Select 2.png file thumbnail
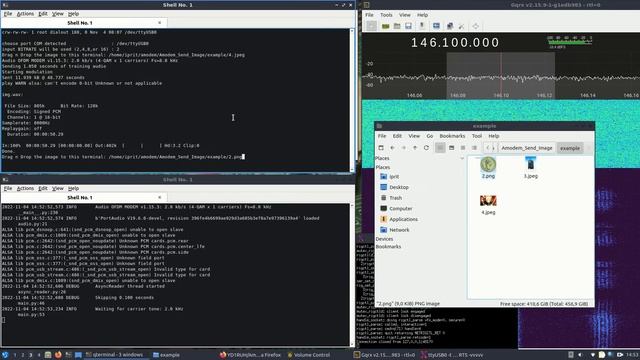640x360 pixels. 488,164
